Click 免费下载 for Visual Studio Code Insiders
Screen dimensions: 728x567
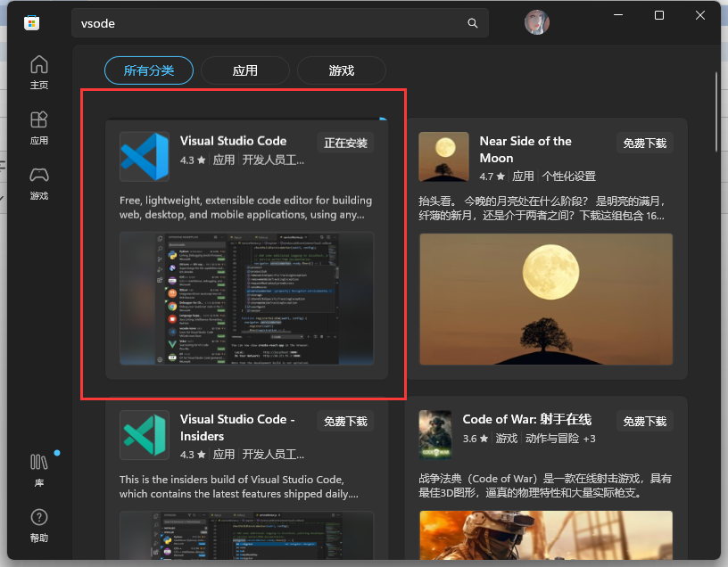pos(345,422)
